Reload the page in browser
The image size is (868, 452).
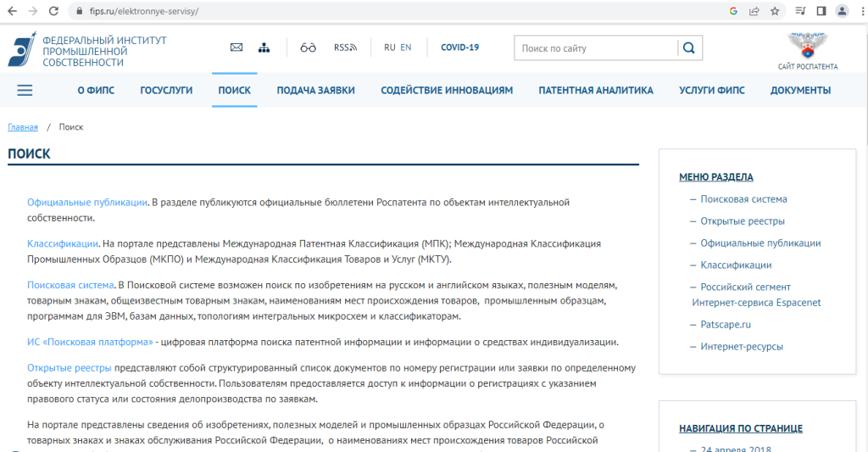pos(53,11)
